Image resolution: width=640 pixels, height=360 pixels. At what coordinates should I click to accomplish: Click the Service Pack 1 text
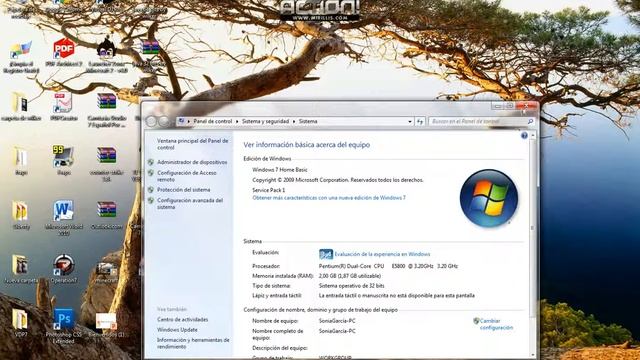tap(269, 190)
